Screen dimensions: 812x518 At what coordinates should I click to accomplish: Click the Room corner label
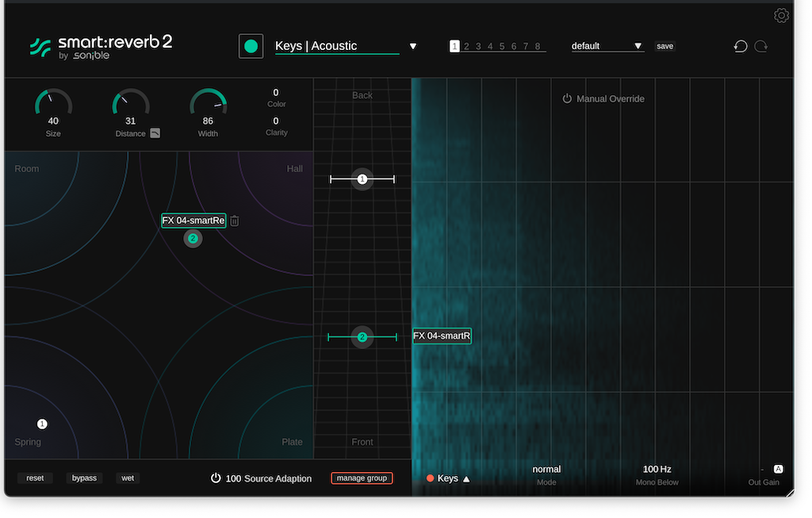point(26,169)
